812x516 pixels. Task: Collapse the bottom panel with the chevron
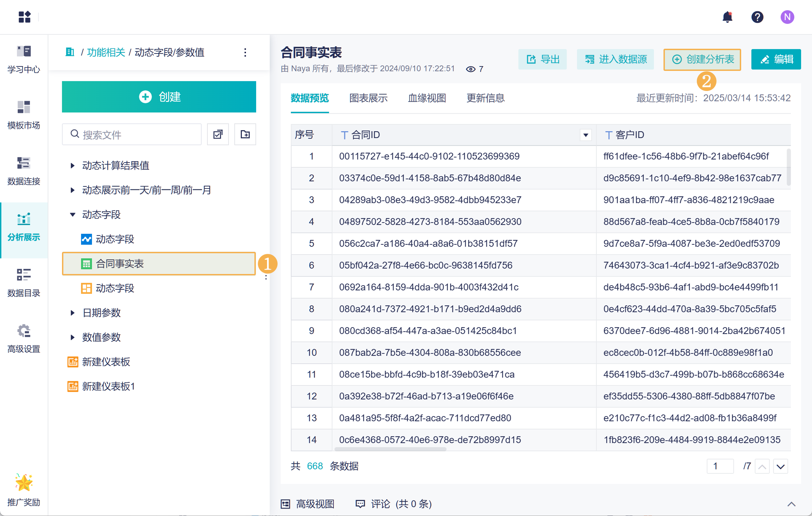[791, 504]
